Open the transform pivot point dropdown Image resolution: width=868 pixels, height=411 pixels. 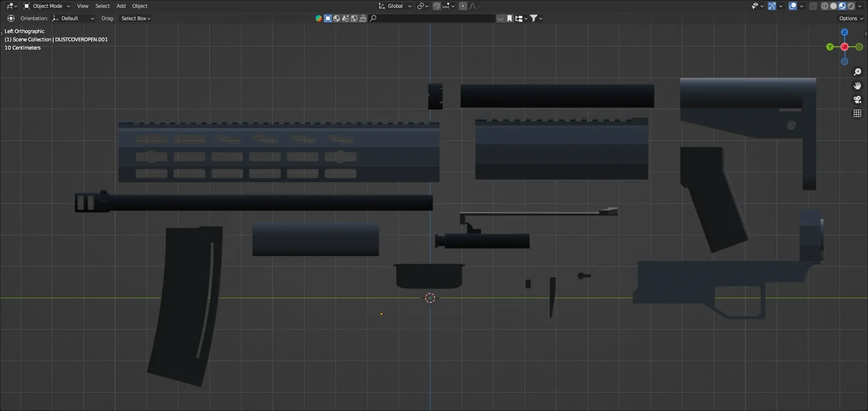click(423, 6)
